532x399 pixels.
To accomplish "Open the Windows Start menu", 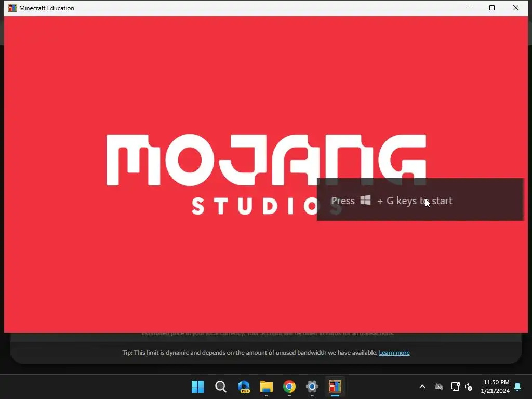I will pyautogui.click(x=197, y=387).
